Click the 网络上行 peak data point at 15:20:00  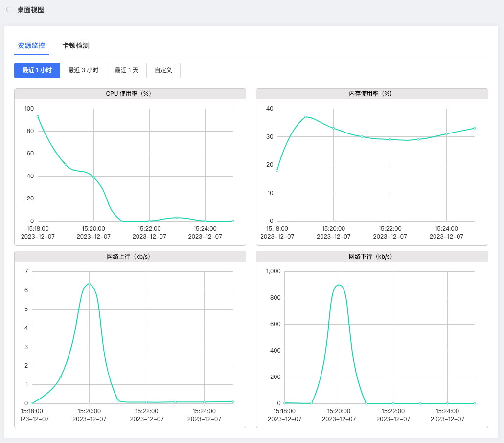(89, 284)
